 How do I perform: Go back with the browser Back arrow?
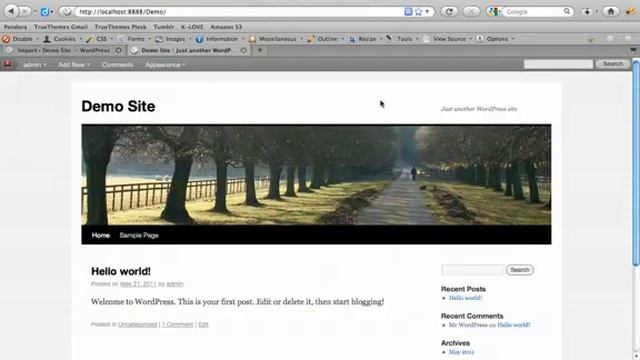[x=11, y=11]
